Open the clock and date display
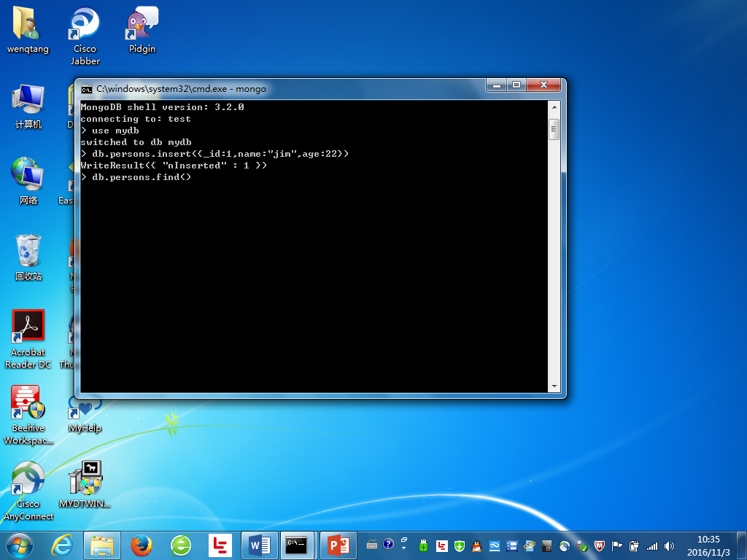The image size is (747, 560). point(708,545)
